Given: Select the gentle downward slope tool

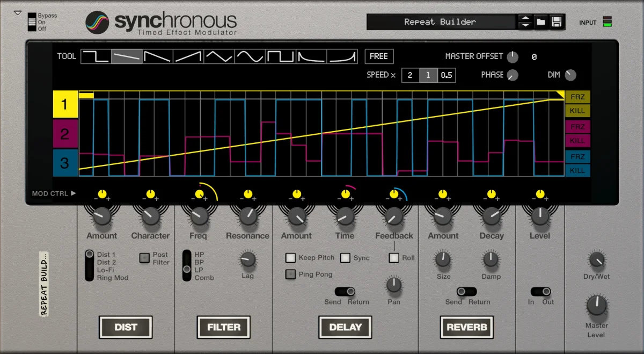Looking at the screenshot, I should tap(127, 56).
